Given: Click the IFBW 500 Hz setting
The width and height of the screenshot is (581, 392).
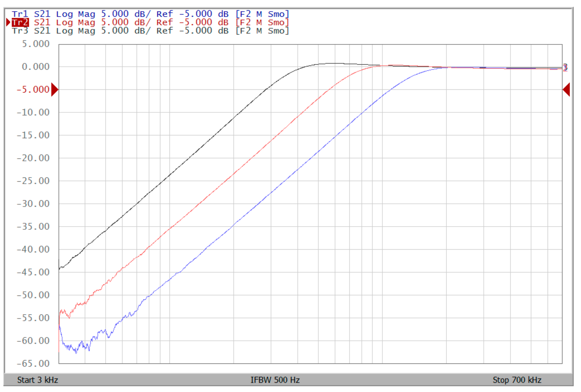Looking at the screenshot, I should coord(275,380).
